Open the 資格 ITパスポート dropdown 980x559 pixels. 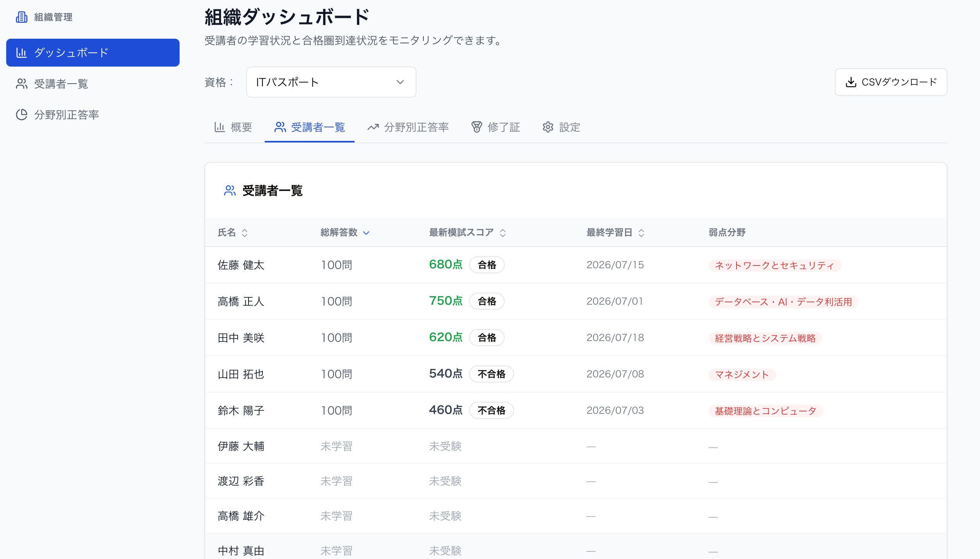click(331, 82)
